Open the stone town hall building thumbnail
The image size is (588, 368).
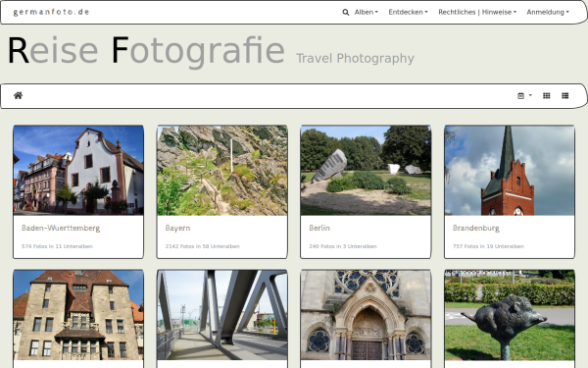78,315
